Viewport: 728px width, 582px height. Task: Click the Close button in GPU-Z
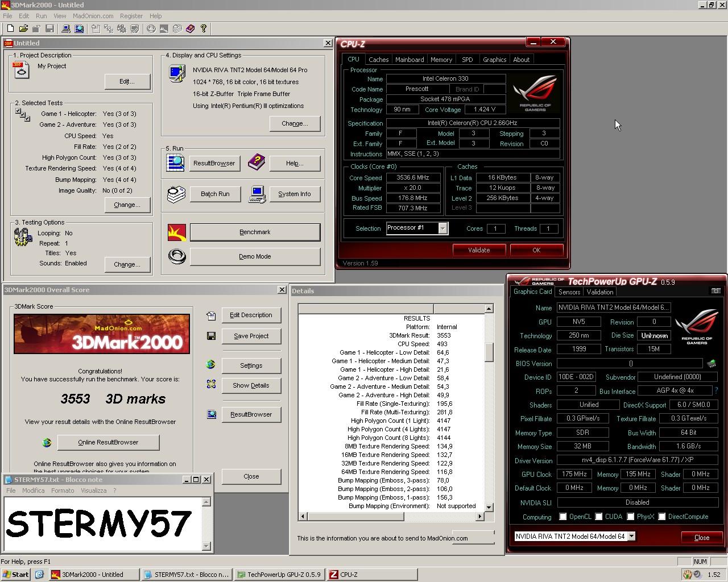701,538
